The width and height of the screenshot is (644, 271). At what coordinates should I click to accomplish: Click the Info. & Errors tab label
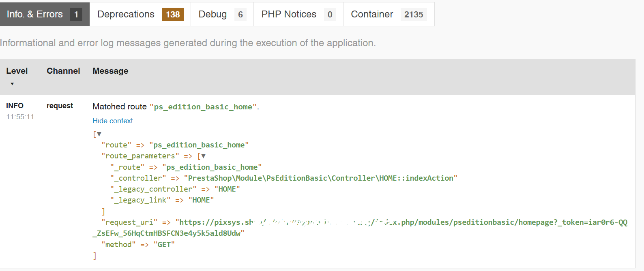coord(35,14)
